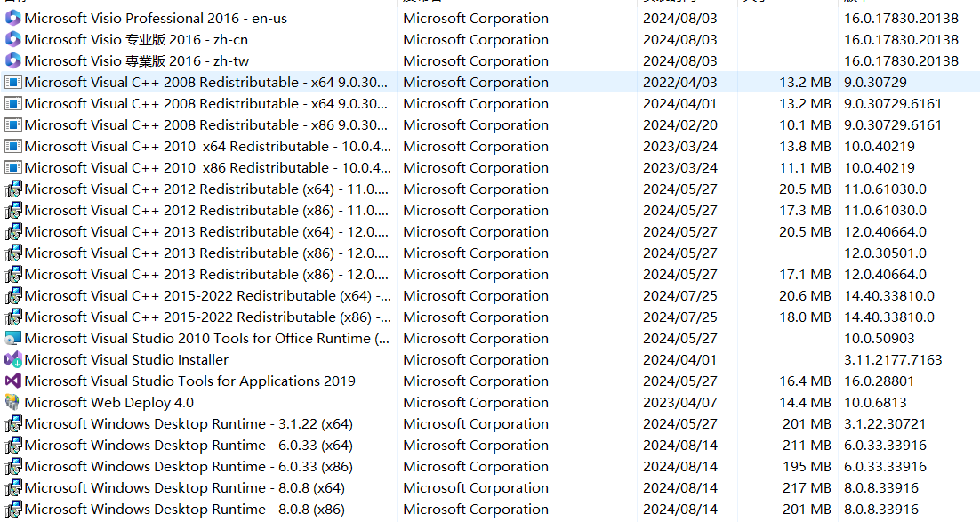Viewport: 980px width, 522px height.
Task: Click the version value 3.11.2177.7163
Action: [x=893, y=359]
